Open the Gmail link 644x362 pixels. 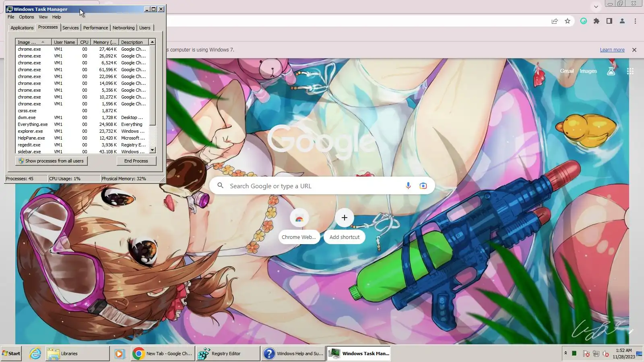[567, 71]
